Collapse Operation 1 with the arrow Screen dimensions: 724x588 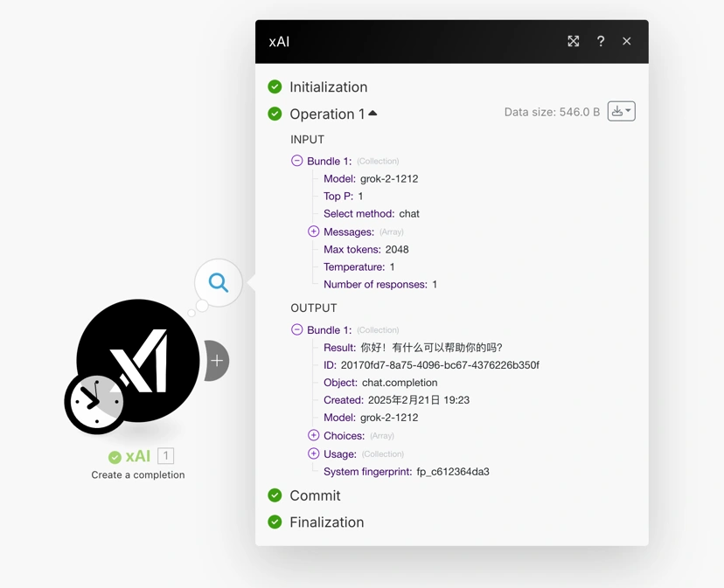click(x=373, y=114)
